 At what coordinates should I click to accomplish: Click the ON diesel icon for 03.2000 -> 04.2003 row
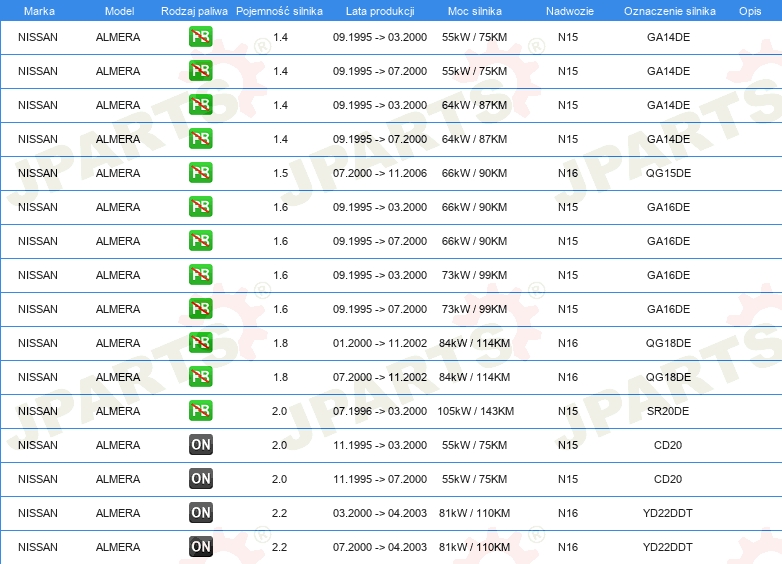[x=201, y=513]
